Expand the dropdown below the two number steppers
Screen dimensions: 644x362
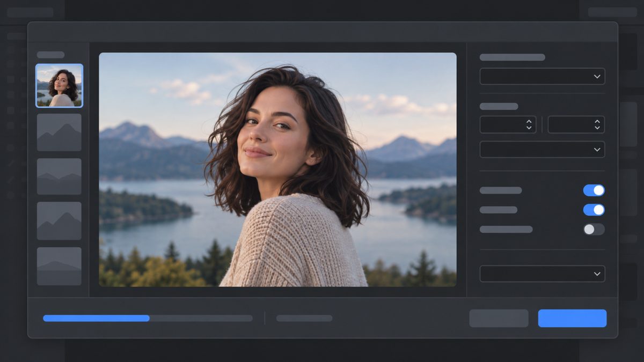(542, 150)
